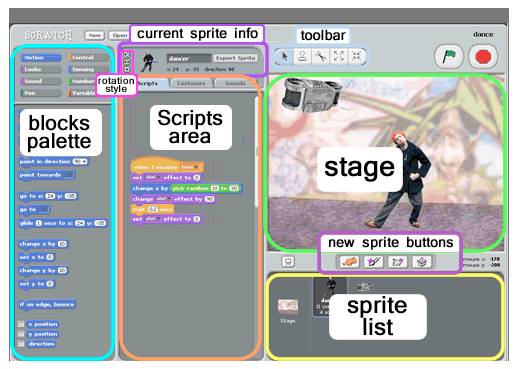The image size is (525, 369).
Task: Select the arrow pointer tool in toolbar
Action: point(285,56)
